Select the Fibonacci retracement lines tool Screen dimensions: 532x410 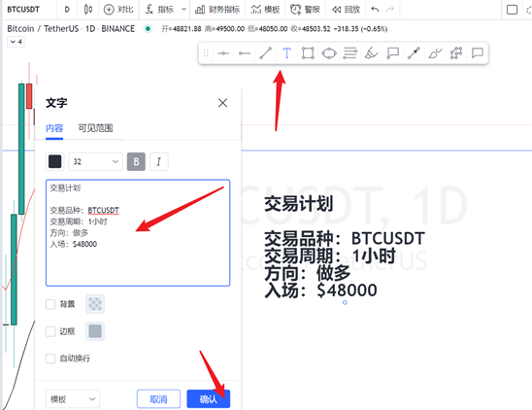[x=349, y=53]
